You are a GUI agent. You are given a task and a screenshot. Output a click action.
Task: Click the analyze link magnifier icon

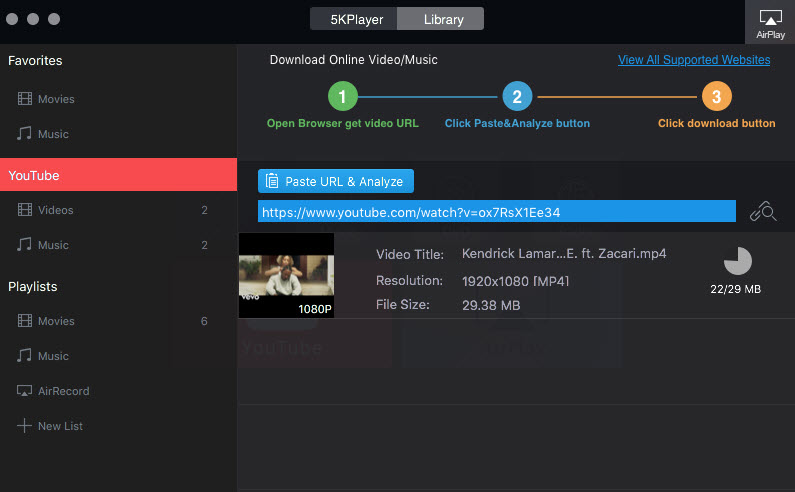pos(763,212)
